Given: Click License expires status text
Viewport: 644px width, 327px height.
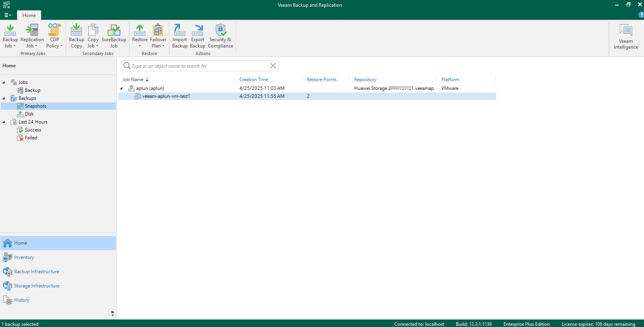Looking at the screenshot, I should 598,324.
